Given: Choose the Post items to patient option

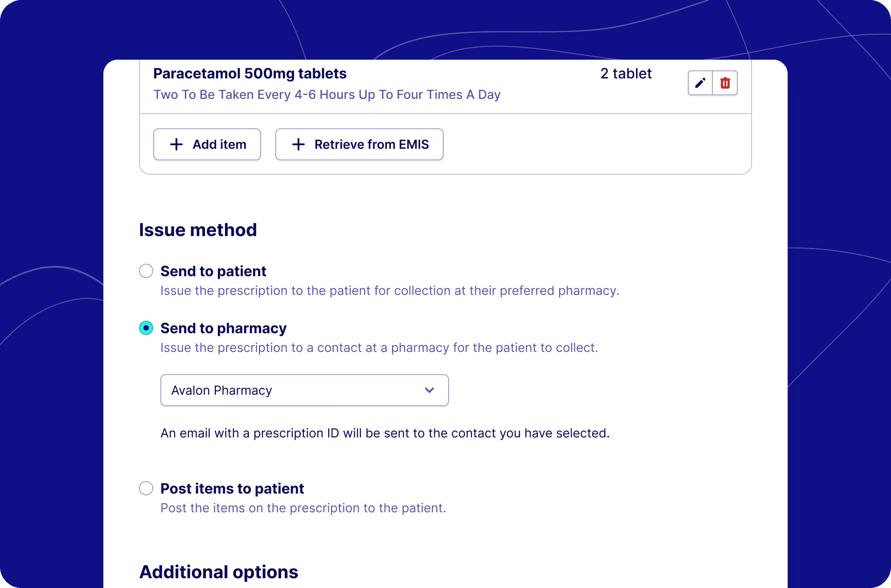Looking at the screenshot, I should pyautogui.click(x=146, y=488).
